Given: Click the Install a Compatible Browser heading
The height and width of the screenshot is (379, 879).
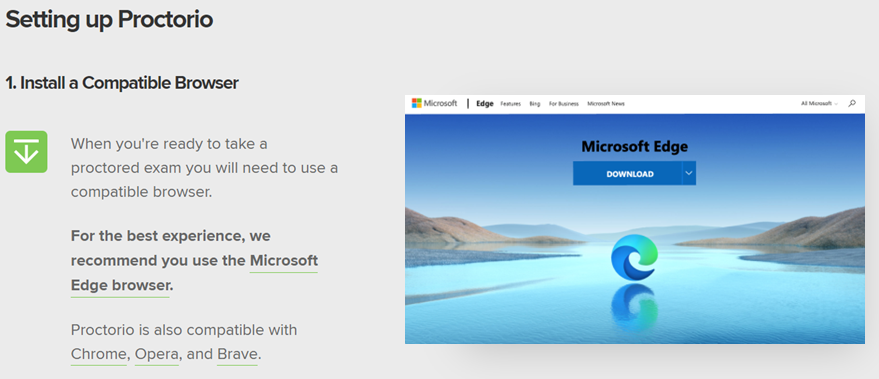Looking at the screenshot, I should tap(122, 83).
